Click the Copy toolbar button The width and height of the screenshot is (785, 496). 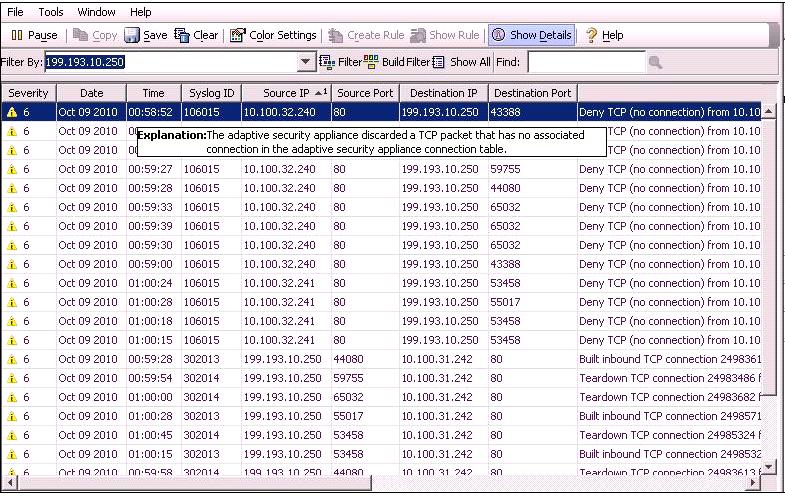[95, 35]
